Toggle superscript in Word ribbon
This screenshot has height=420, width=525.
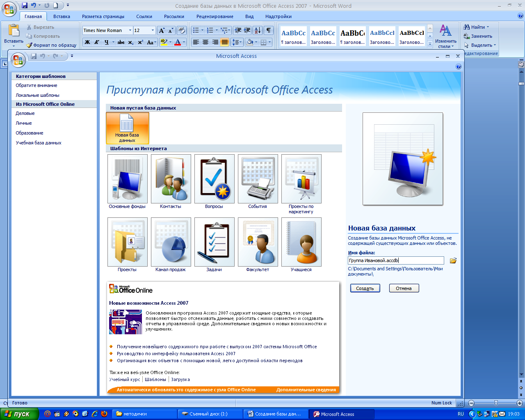(140, 42)
